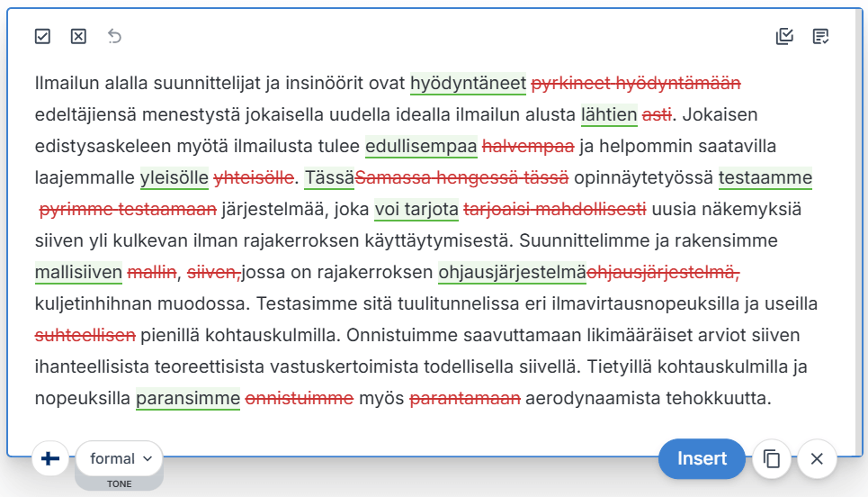Click strikethrough text 'pyrkineet hyödyntämään'

636,84
